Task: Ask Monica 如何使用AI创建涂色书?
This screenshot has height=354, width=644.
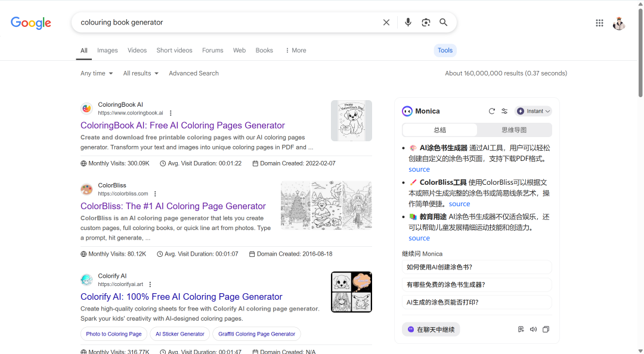Action: coord(477,268)
